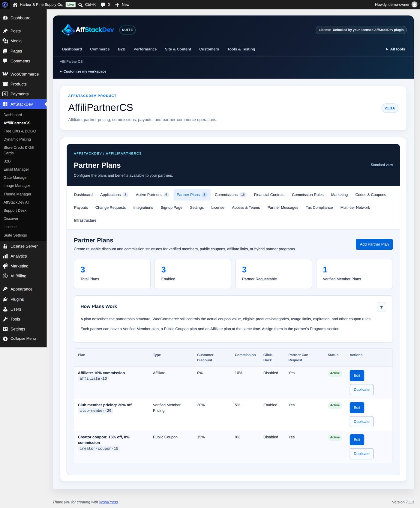
Task: Open Support Desk submenu item
Action: [15, 211]
